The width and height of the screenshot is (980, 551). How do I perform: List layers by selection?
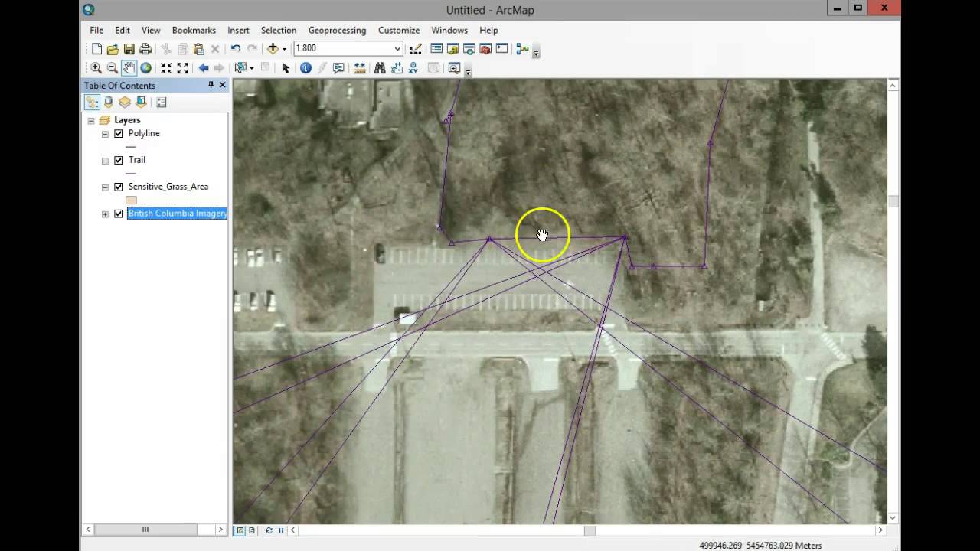pos(141,103)
